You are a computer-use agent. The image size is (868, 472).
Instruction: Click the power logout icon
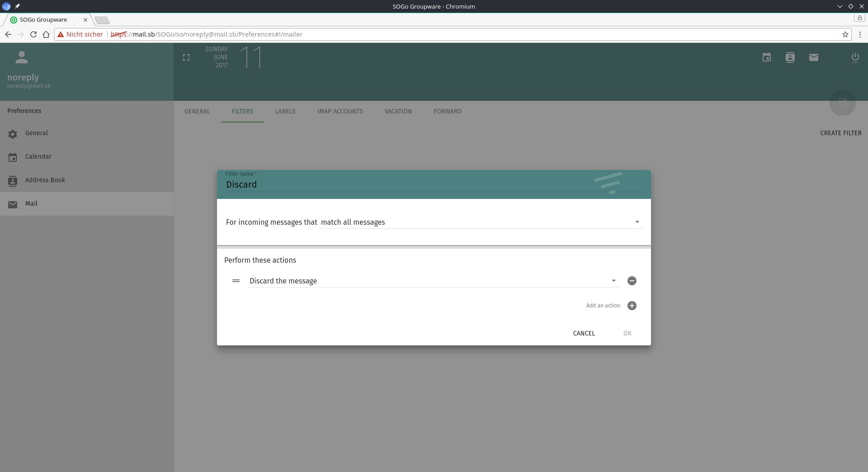pos(855,57)
